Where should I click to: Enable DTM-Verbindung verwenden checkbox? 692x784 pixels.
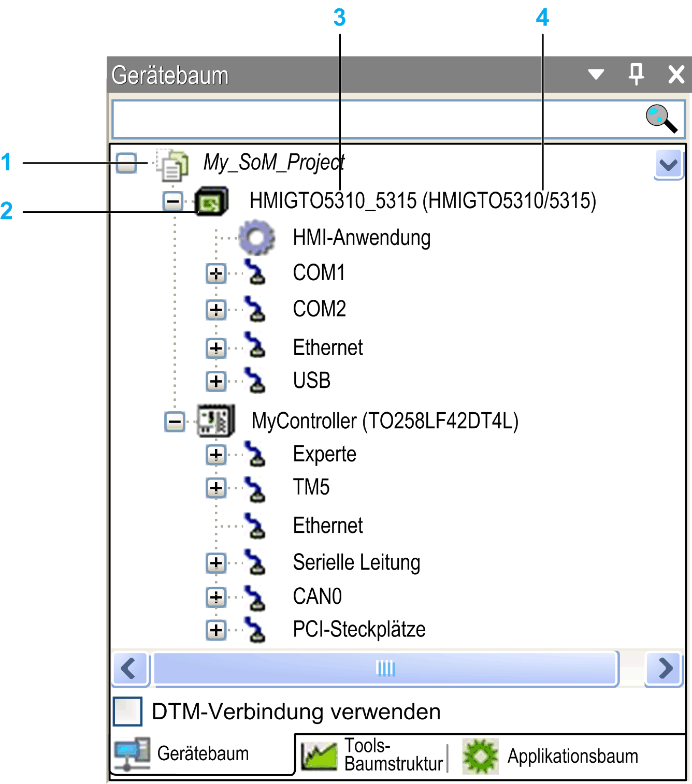(127, 711)
